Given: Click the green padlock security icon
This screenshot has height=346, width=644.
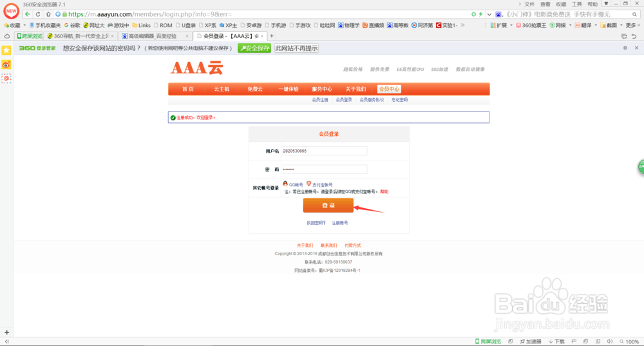Looking at the screenshot, I should point(64,14).
